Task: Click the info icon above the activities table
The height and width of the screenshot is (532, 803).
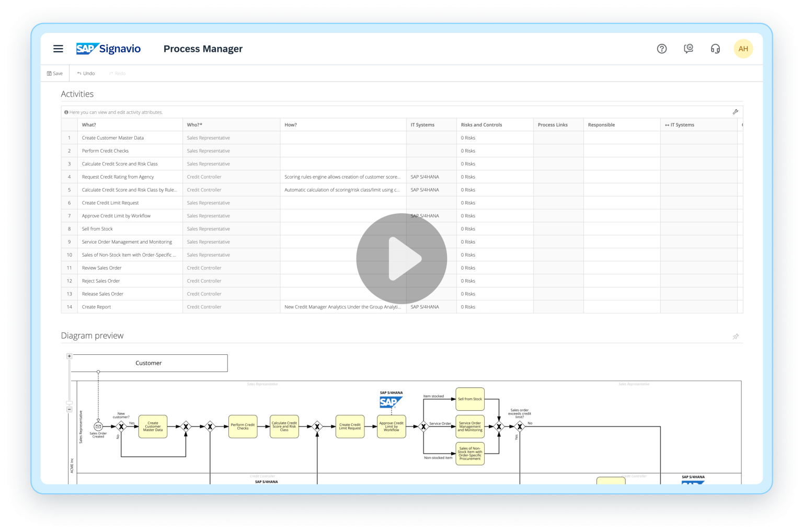Action: (x=66, y=112)
